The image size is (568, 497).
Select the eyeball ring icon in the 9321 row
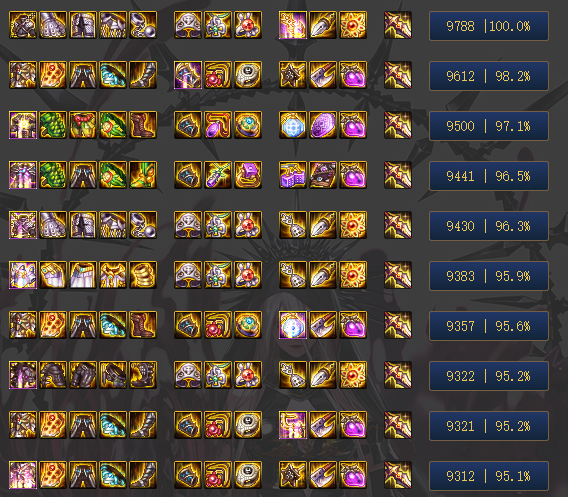point(248,425)
